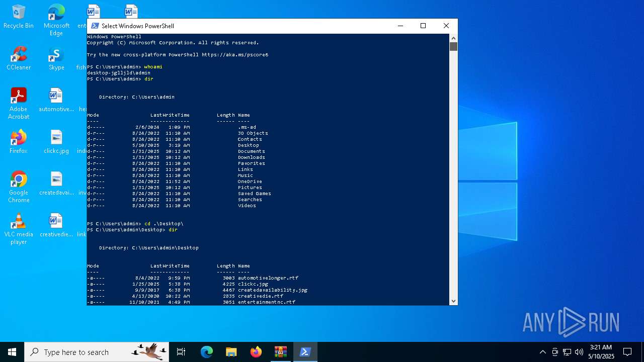This screenshot has width=644, height=362.
Task: Open the Action Center notifications
Action: (627, 352)
